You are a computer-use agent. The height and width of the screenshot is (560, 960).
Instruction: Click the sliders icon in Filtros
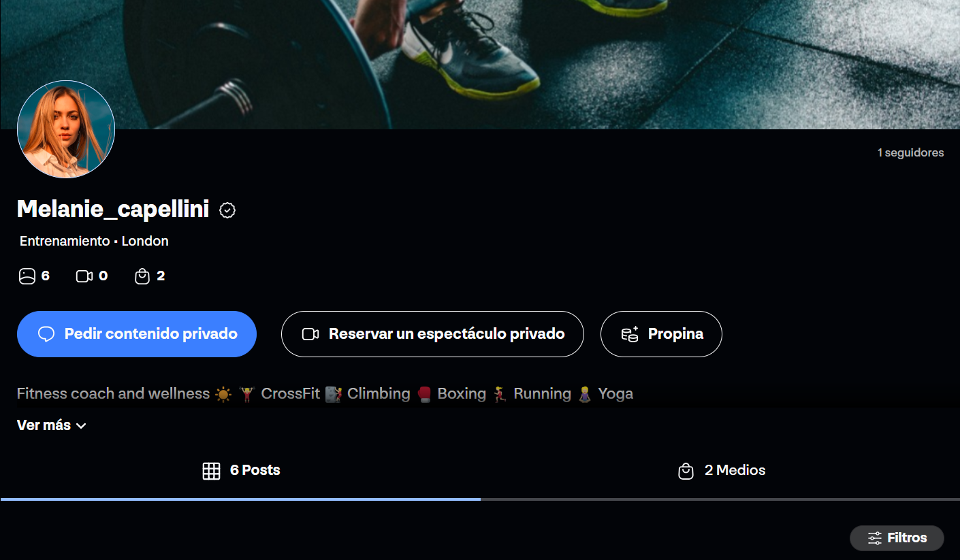875,538
